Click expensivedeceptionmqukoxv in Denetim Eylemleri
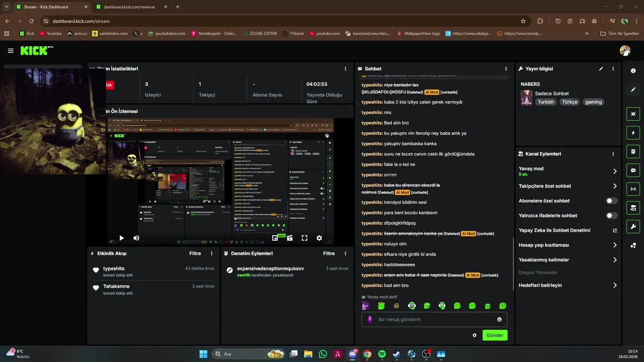Image resolution: width=644 pixels, height=362 pixels. pos(270,268)
